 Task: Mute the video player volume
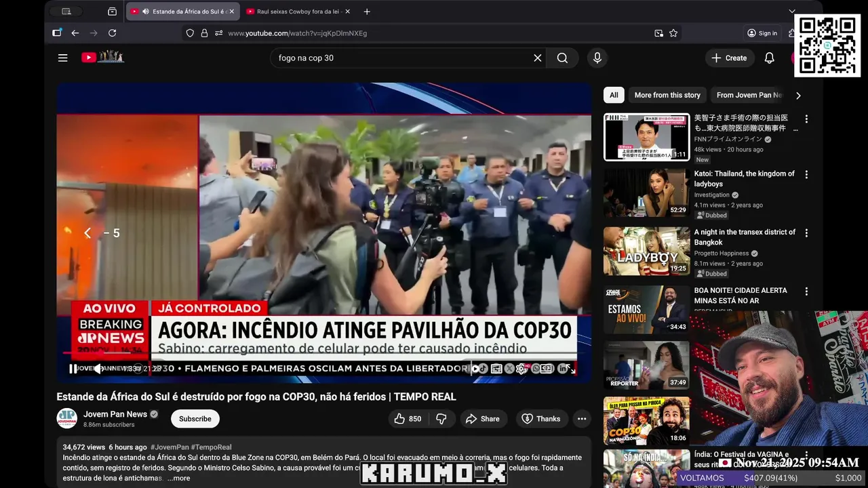pos(98,369)
